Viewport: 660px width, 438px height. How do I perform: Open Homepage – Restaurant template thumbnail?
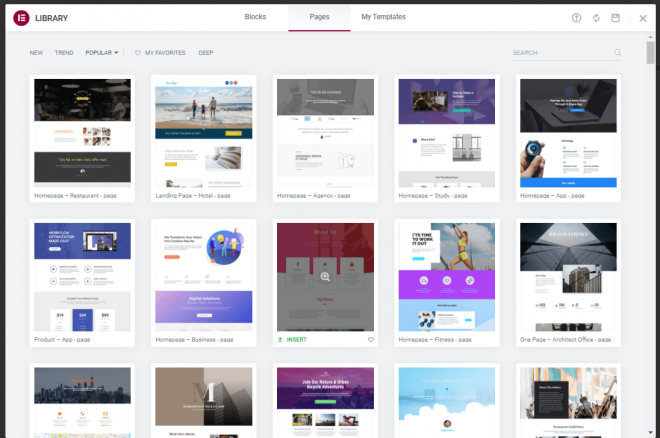coord(82,133)
